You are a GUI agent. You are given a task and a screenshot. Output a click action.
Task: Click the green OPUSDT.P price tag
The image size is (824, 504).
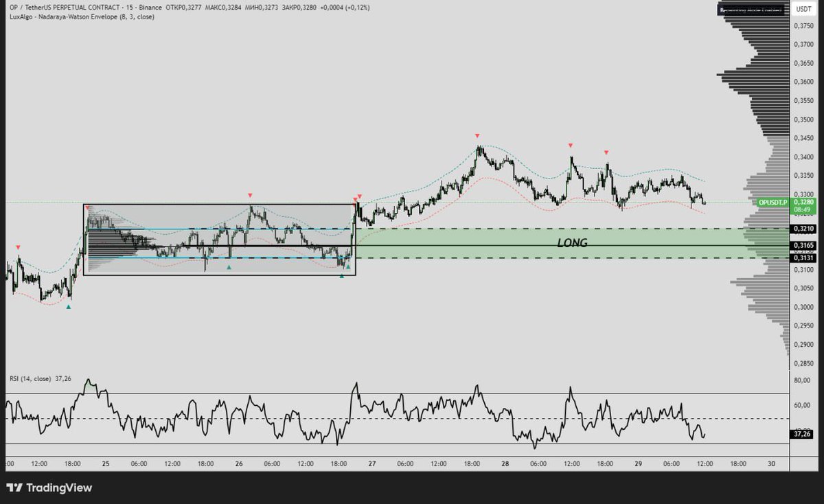click(773, 203)
